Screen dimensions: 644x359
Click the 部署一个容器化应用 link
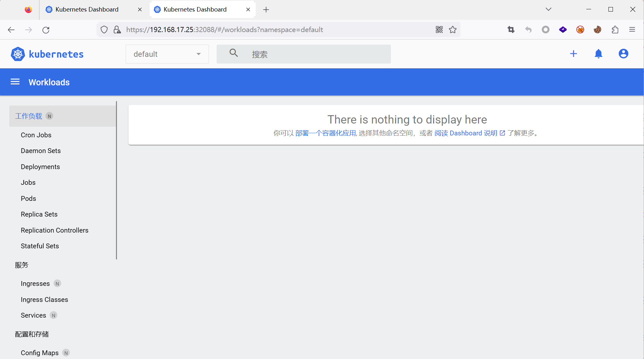tap(325, 133)
